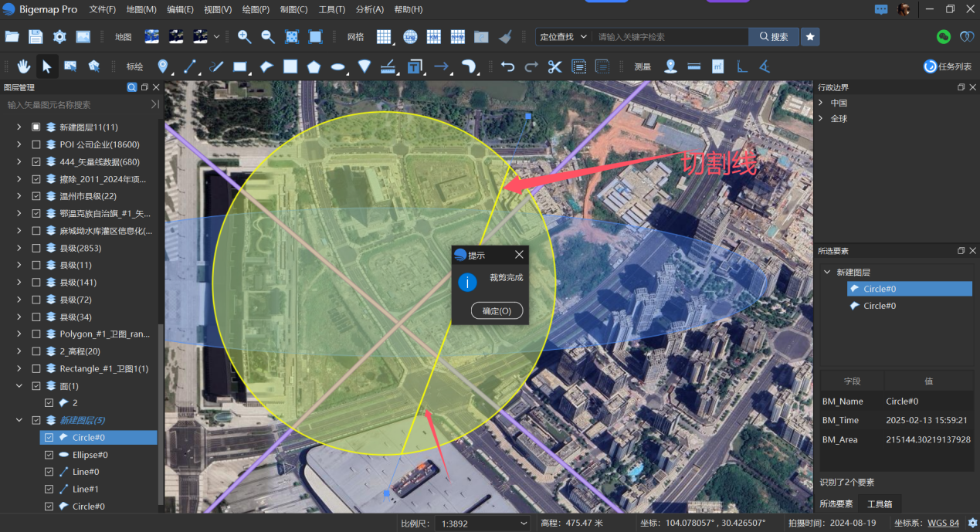Select the Ellipse drawing tool
Screen dimensions: 980x532
click(337, 66)
